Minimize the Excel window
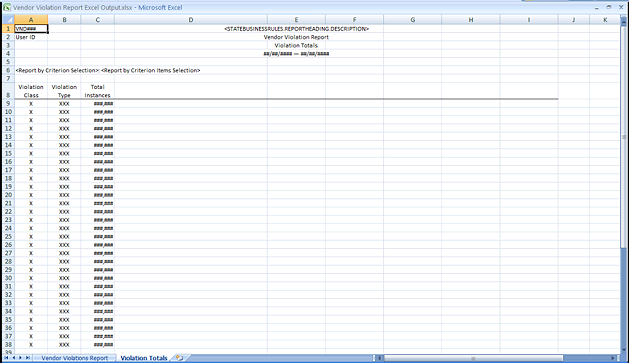Screen dimensions: 629x363 click(597, 8)
